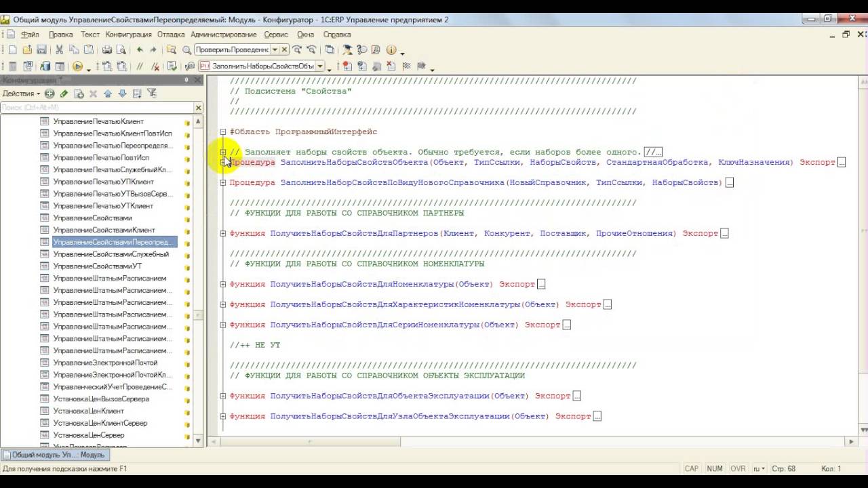Open the Администрирование menu
Screen dimensions: 868x488
tap(224, 35)
